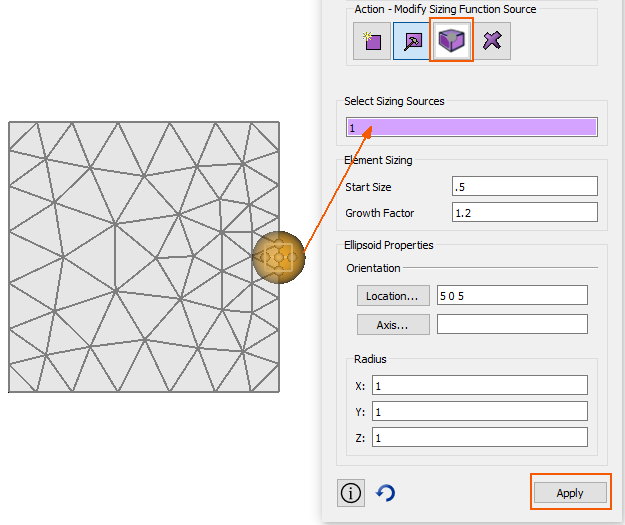This screenshot has width=625, height=525.
Task: Click the delete sizing source X icon
Action: coord(491,42)
